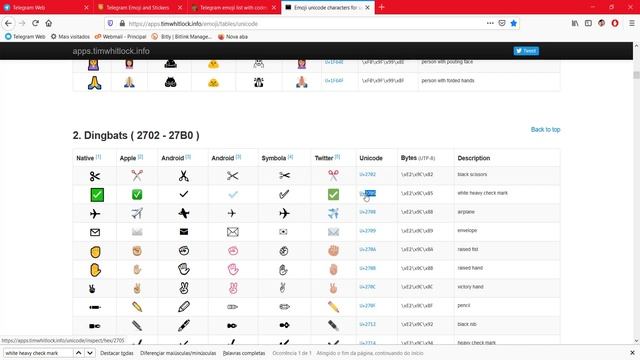Select the Dingbats section heading
Viewport: 640px width, 360px height.
point(136,136)
